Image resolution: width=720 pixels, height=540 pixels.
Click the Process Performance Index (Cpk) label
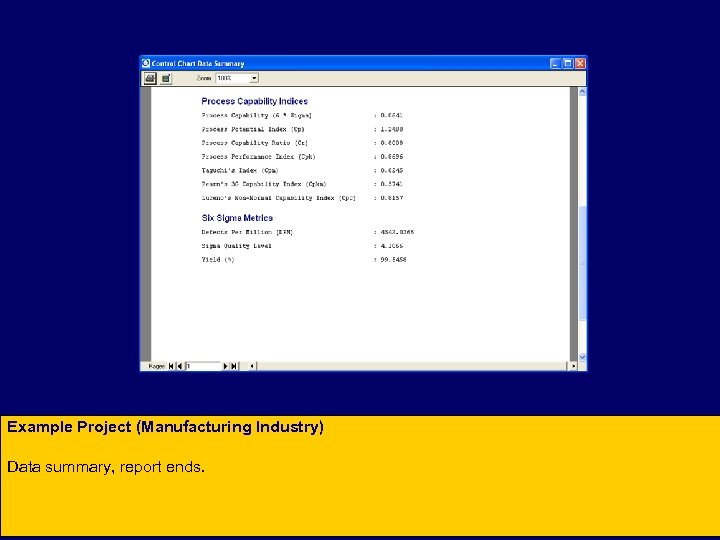258,157
